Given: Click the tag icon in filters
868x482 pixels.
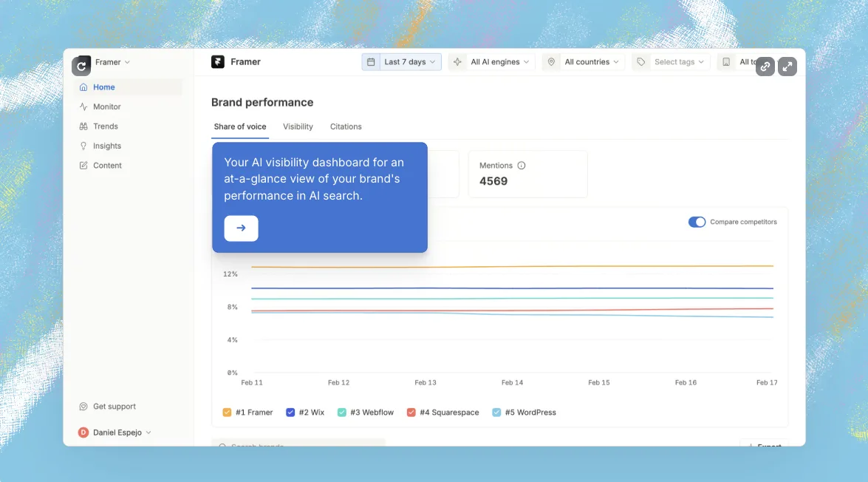Looking at the screenshot, I should (641, 62).
